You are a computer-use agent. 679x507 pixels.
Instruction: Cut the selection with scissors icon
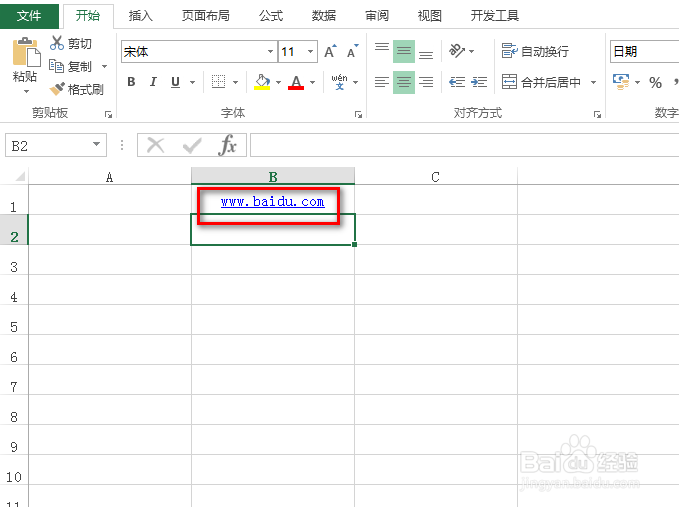pyautogui.click(x=71, y=43)
